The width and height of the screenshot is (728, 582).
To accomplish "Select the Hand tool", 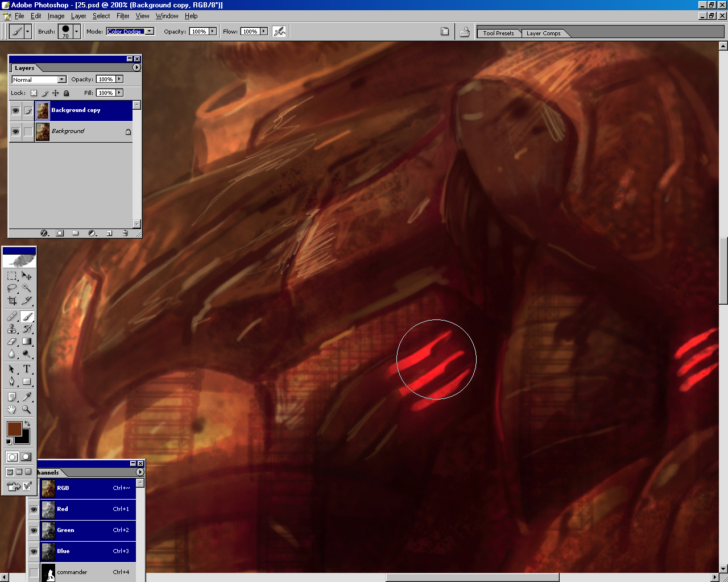I will 12,409.
